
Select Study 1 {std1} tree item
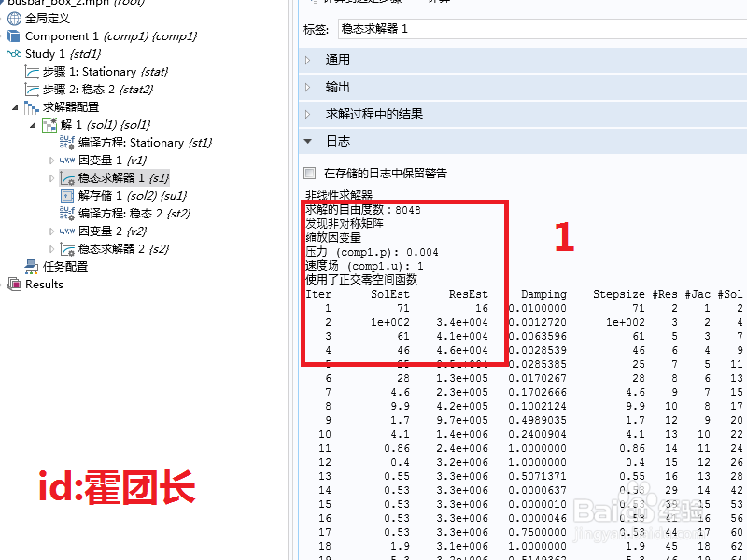click(x=63, y=54)
